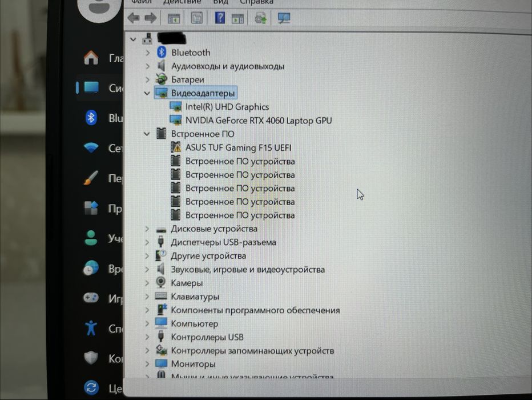Expand the Батареи category
This screenshot has height=400, width=532.
pos(148,80)
